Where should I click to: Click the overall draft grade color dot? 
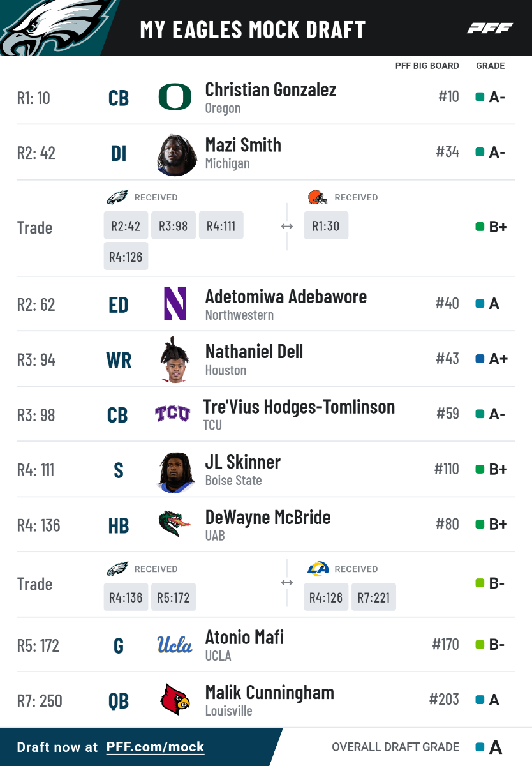click(480, 747)
